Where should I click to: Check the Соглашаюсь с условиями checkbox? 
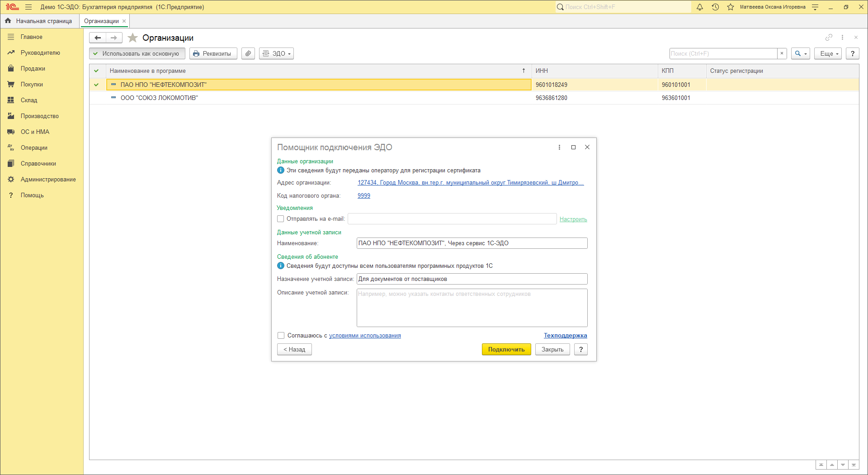[x=281, y=336]
